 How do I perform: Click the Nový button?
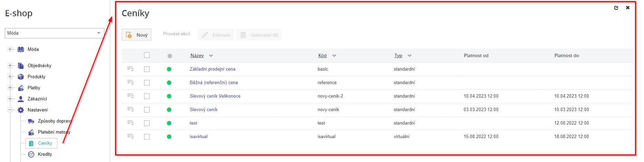point(136,35)
